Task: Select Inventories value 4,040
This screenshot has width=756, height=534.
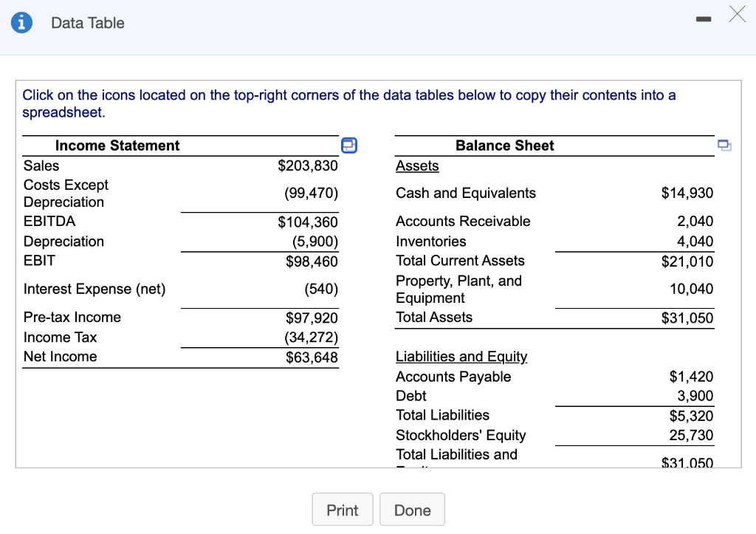Action: click(695, 242)
